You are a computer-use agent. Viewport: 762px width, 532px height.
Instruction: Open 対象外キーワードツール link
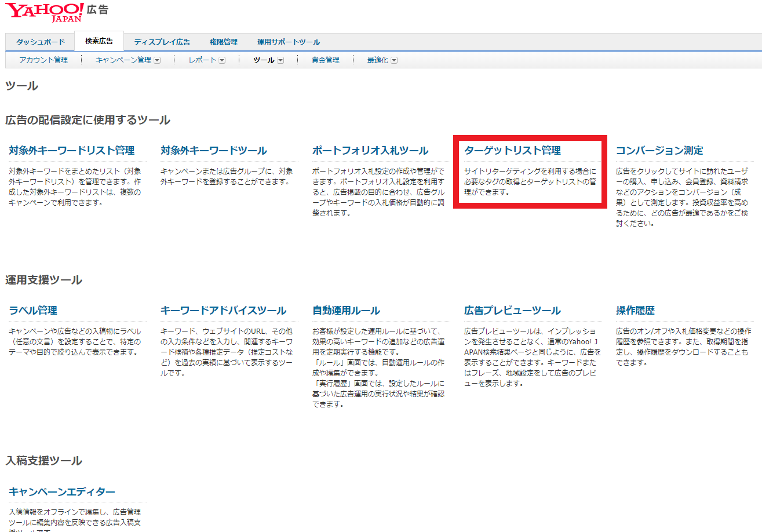(x=214, y=150)
